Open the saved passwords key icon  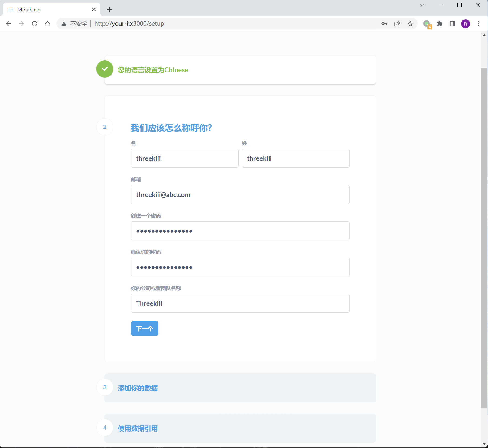click(x=384, y=23)
